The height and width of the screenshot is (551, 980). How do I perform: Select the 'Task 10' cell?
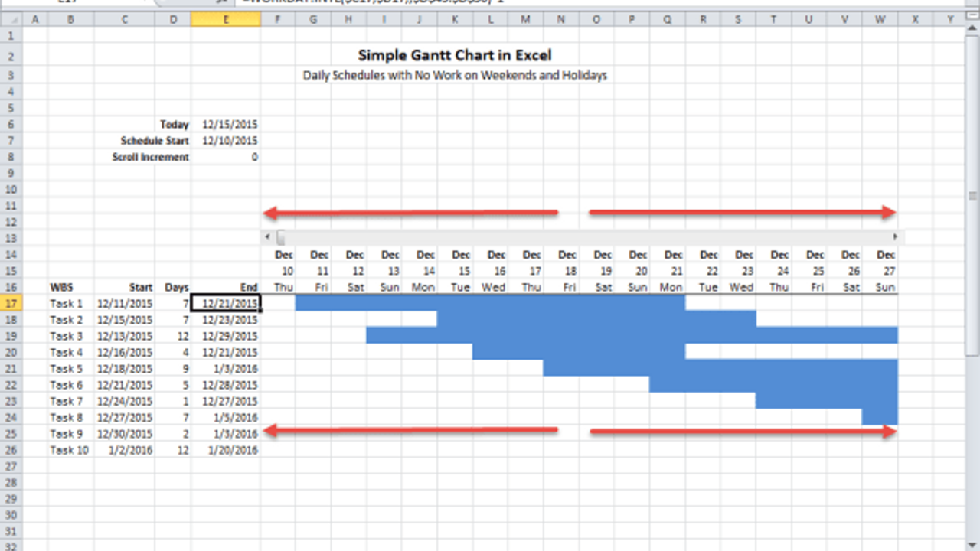click(70, 450)
